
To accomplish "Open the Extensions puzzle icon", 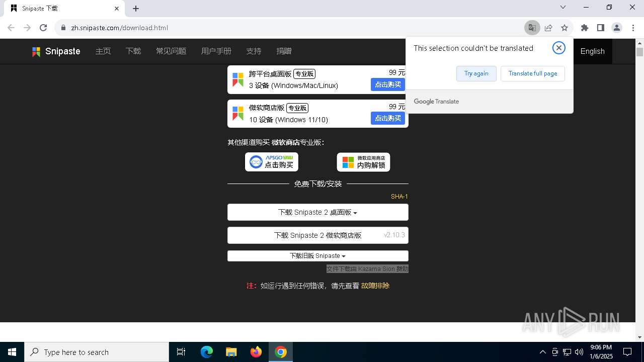I will coord(584,28).
